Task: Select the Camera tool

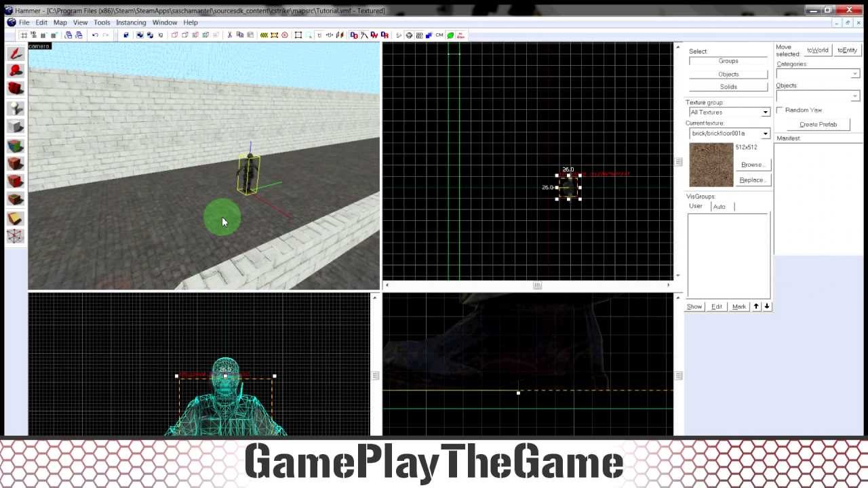Action: [16, 89]
